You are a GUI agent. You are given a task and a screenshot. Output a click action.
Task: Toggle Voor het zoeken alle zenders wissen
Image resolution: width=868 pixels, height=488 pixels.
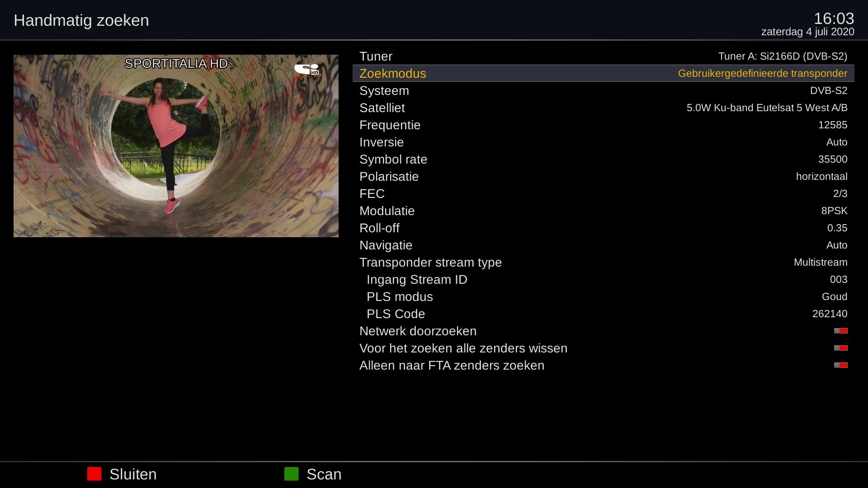[x=840, y=348]
